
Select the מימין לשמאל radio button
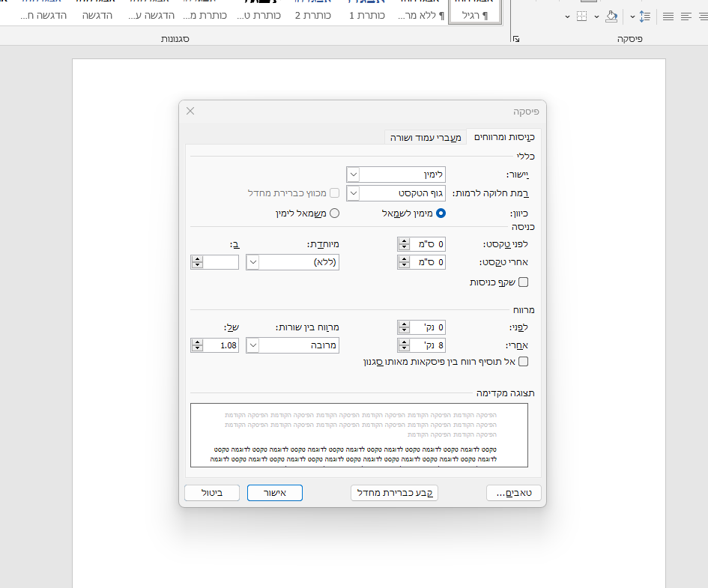pos(441,213)
